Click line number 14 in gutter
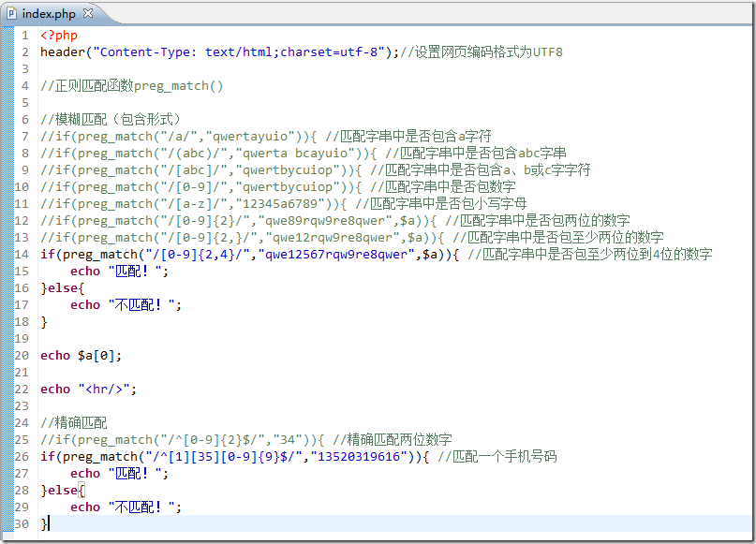756x544 pixels. 22,255
